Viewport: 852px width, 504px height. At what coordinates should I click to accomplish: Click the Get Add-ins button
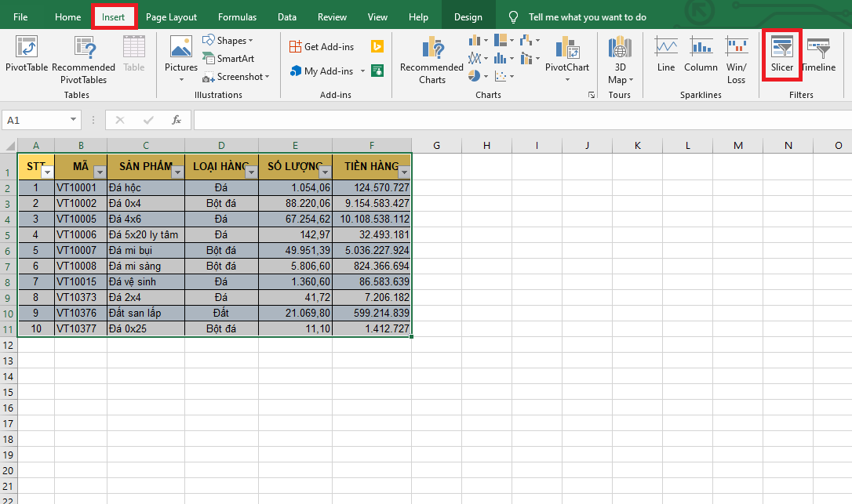322,47
